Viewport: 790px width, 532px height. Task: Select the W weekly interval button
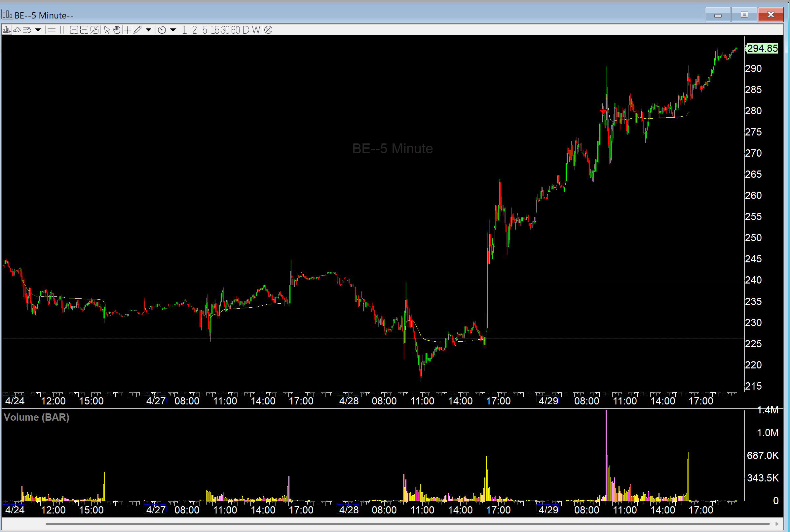[x=256, y=30]
